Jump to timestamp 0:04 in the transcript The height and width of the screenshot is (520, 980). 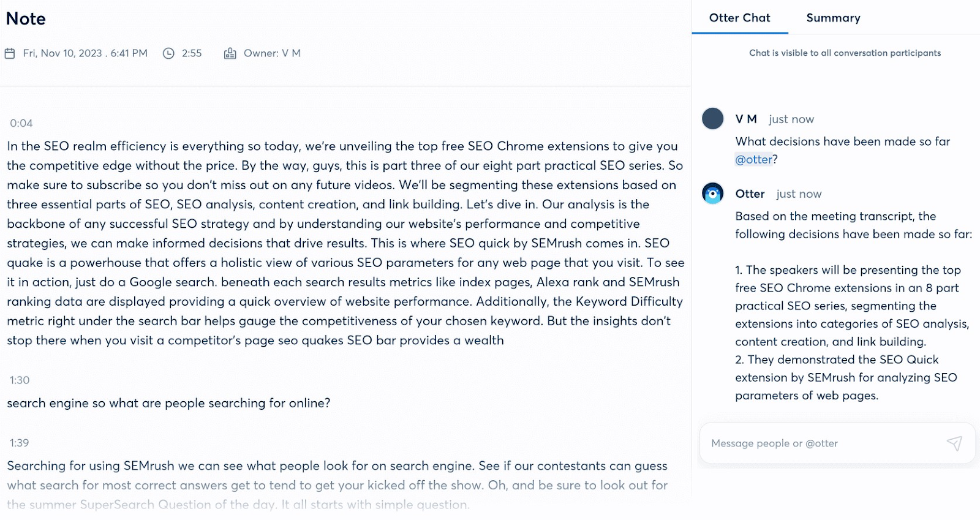pos(21,122)
